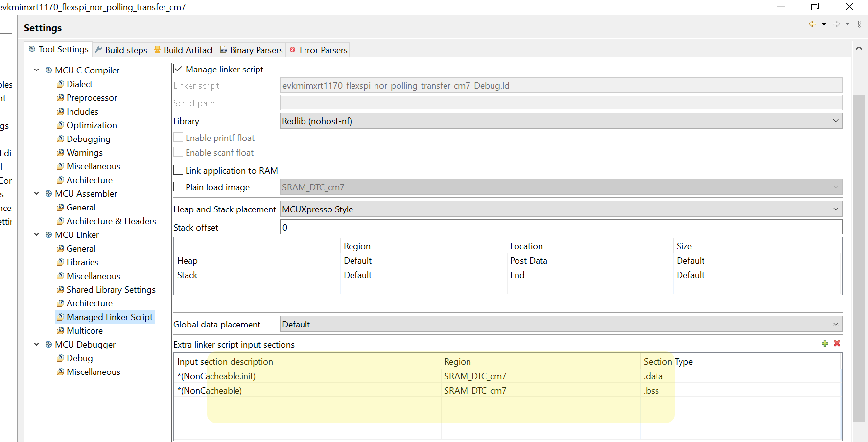Click the green add input section icon
Viewport: 868px width, 442px height.
click(825, 344)
